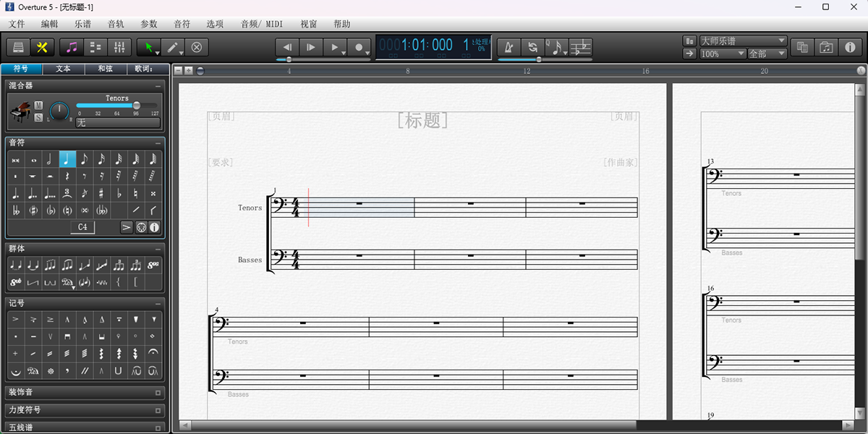Select the pencil edit tool in the toolbar
The height and width of the screenshot is (434, 868).
pyautogui.click(x=174, y=47)
